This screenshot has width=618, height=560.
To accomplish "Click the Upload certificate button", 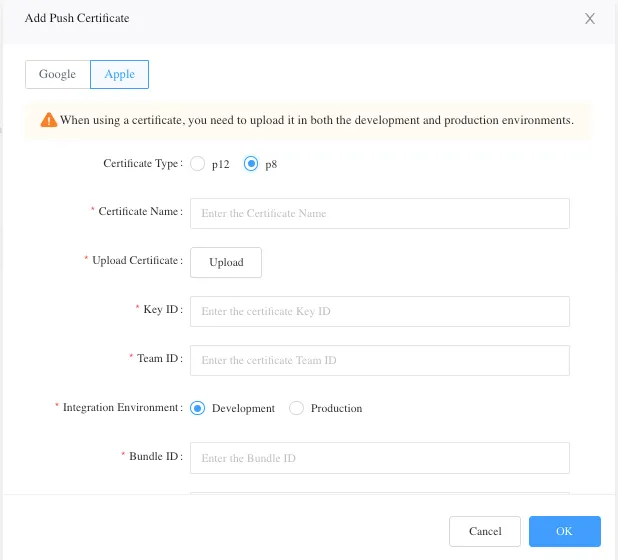I will pyautogui.click(x=226, y=262).
